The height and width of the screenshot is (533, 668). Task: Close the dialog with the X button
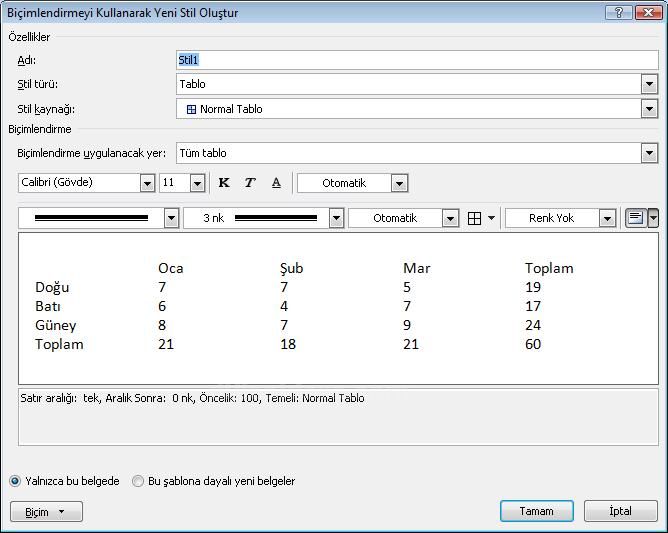coord(648,12)
